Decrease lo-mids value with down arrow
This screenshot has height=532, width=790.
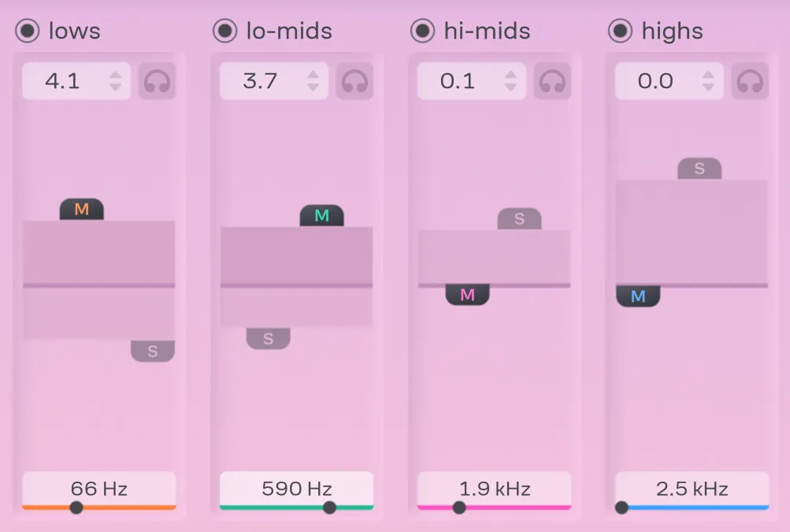[x=313, y=87]
